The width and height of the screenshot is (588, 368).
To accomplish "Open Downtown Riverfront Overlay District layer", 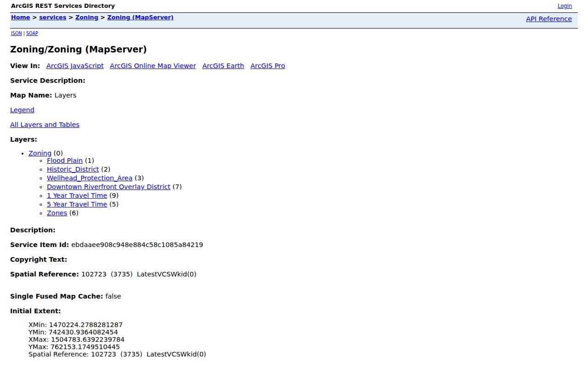I will 108,187.
